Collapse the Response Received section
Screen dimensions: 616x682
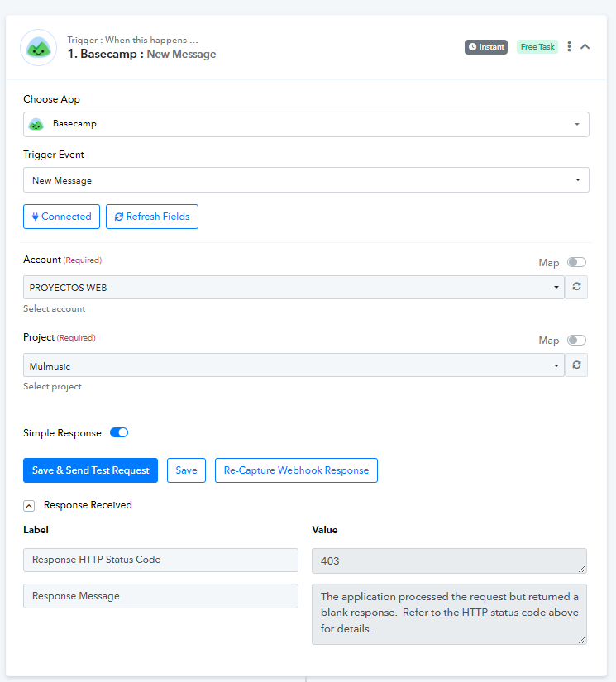(29, 506)
